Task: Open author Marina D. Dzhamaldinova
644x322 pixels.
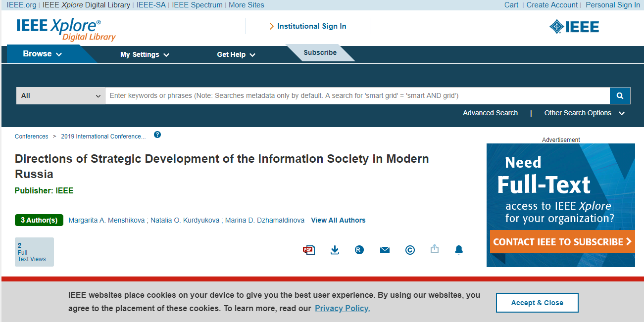Action: [265, 220]
